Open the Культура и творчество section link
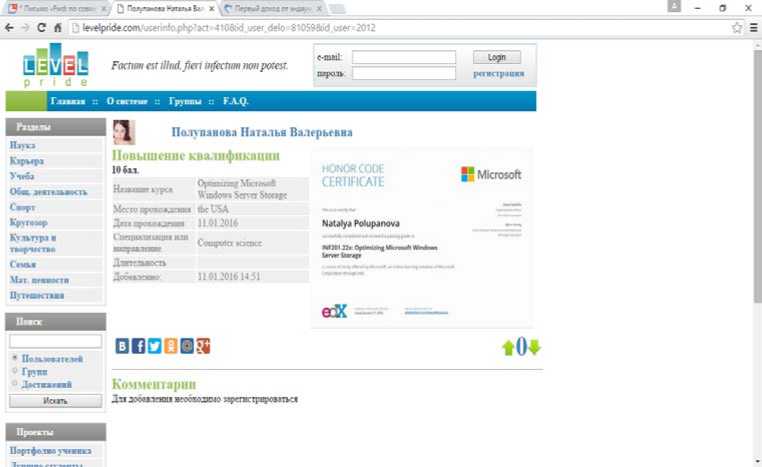Screen dimensions: 762x467 (x=33, y=243)
